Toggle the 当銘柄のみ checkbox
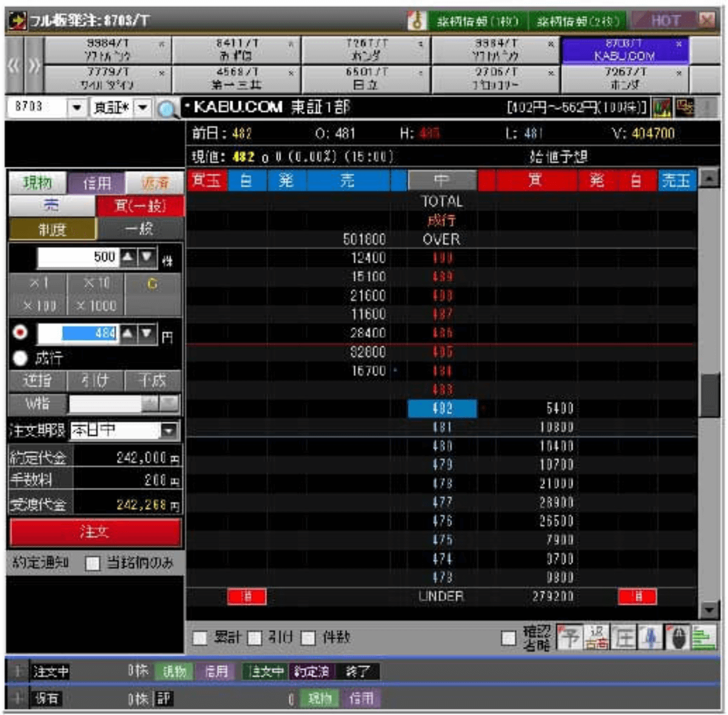728x715 pixels. (92, 563)
